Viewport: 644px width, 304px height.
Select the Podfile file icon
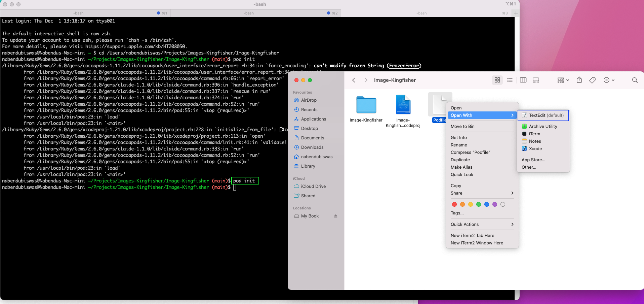440,104
